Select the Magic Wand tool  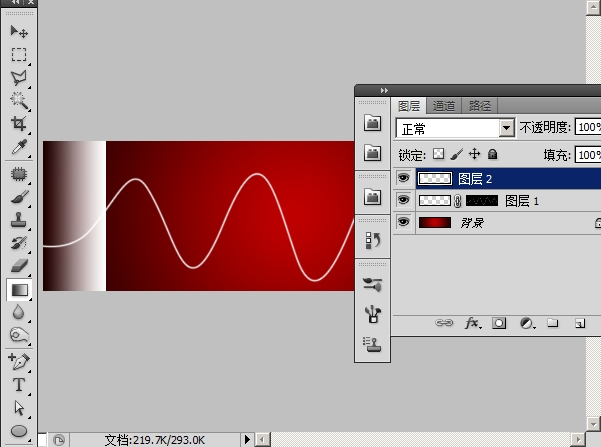pos(19,100)
